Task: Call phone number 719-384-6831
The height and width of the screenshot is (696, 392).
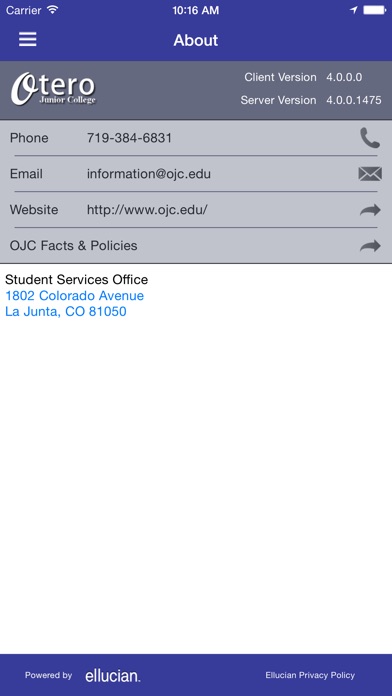Action: (129, 138)
